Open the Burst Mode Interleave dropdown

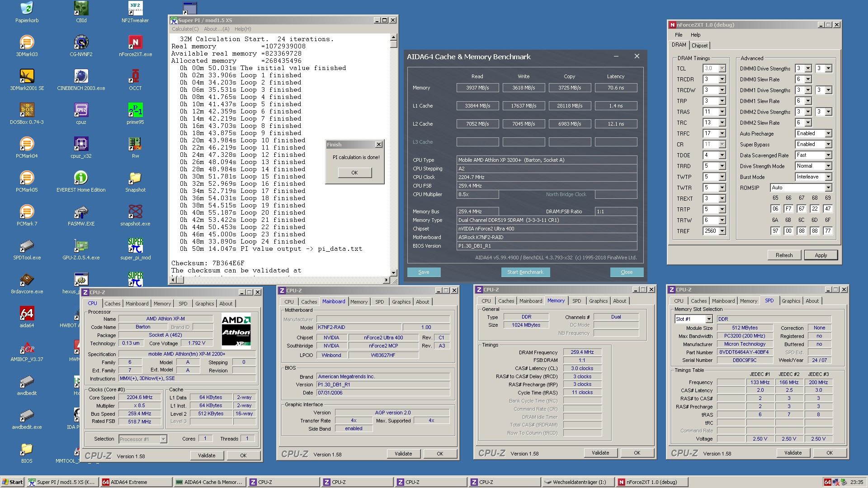click(828, 177)
